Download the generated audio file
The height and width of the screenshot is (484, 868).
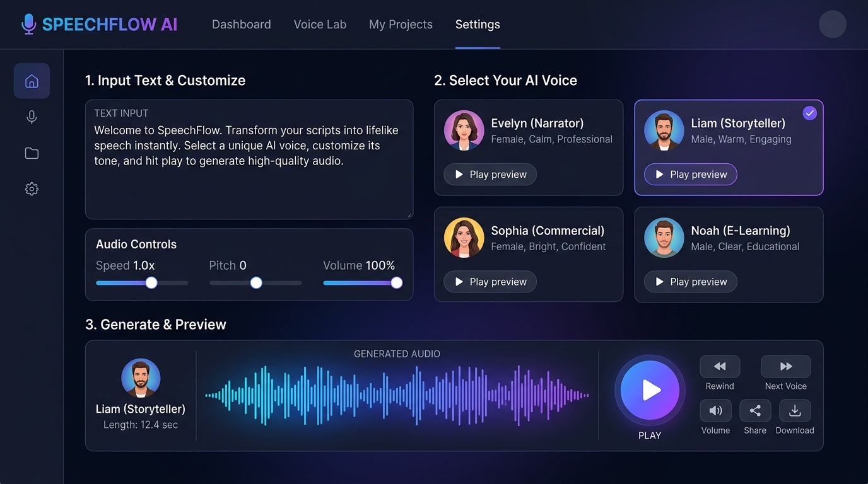pyautogui.click(x=794, y=410)
